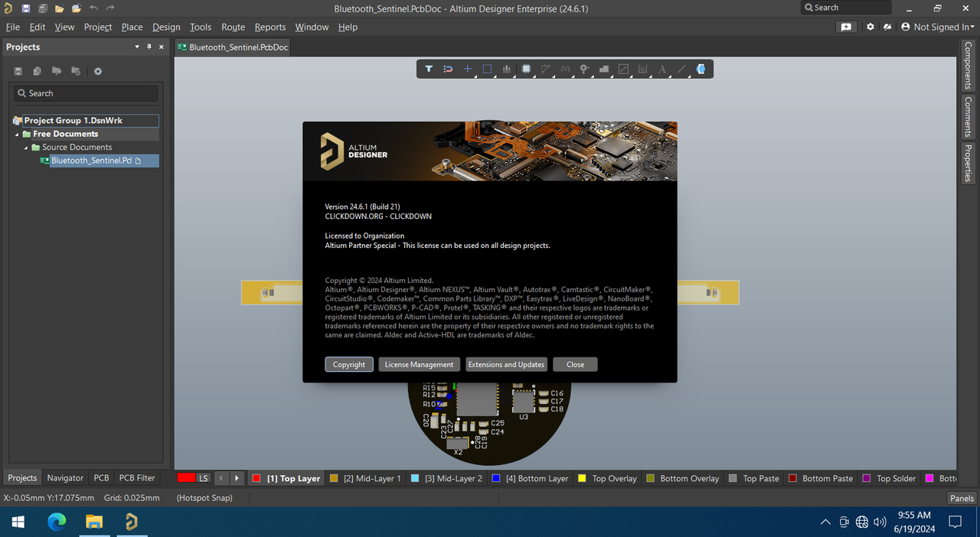This screenshot has height=537, width=980.
Task: Open the Snap options magnet icon
Action: pos(448,69)
